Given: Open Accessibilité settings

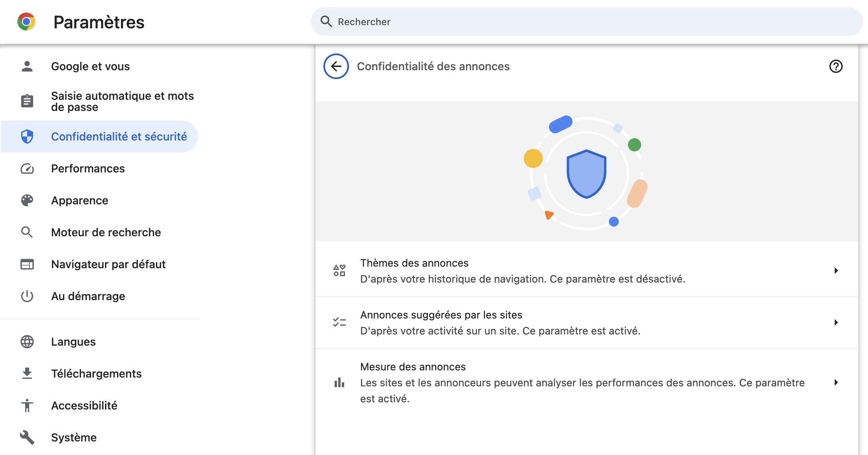Looking at the screenshot, I should [84, 406].
